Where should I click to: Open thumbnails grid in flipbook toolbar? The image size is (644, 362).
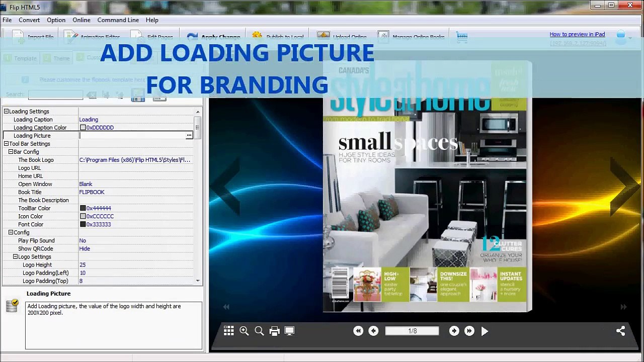click(229, 331)
